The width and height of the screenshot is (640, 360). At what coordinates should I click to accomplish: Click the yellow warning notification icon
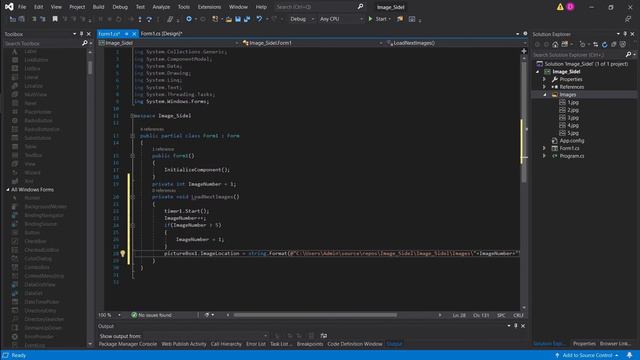[560, 7]
